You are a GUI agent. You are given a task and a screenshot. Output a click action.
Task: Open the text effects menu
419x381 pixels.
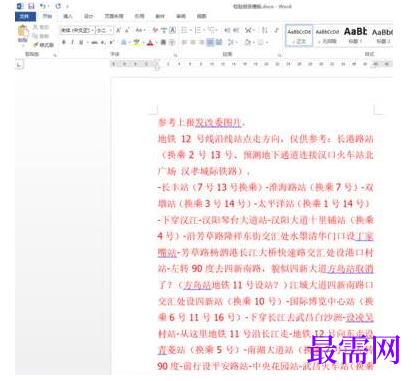(124, 42)
